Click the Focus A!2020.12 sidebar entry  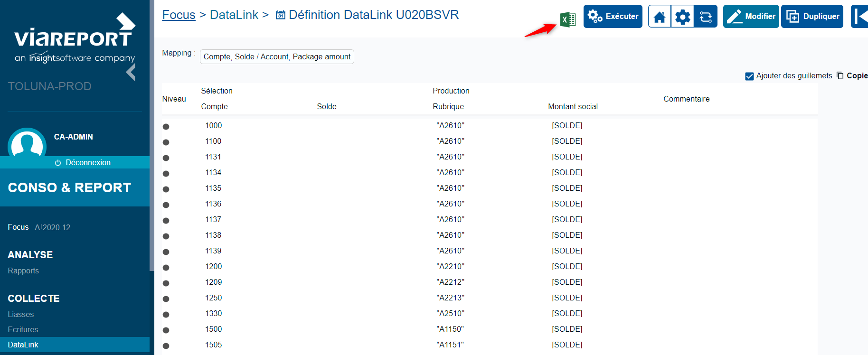pos(39,227)
